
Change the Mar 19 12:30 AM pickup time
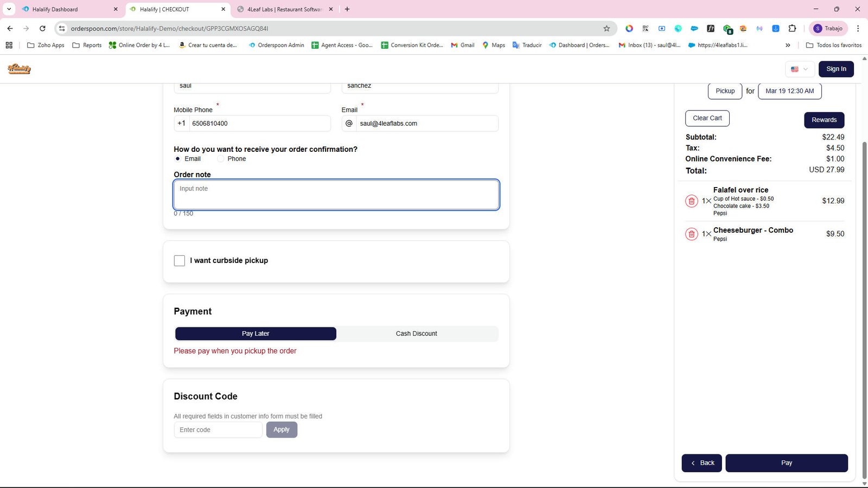point(789,91)
